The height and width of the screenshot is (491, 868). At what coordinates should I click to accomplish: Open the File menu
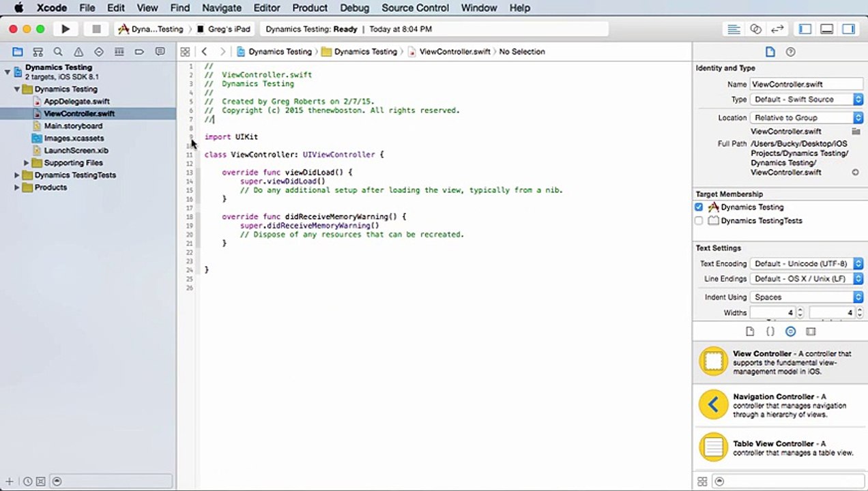tap(87, 8)
